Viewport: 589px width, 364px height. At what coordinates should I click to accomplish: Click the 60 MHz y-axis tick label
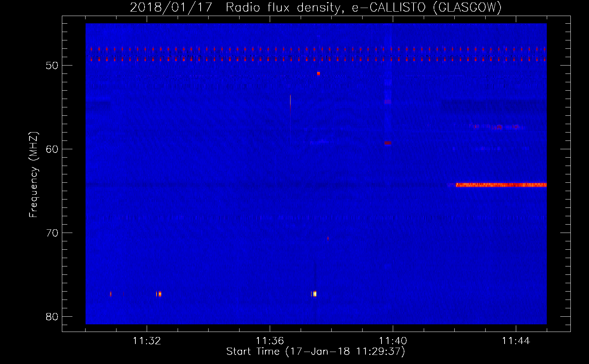[52, 149]
